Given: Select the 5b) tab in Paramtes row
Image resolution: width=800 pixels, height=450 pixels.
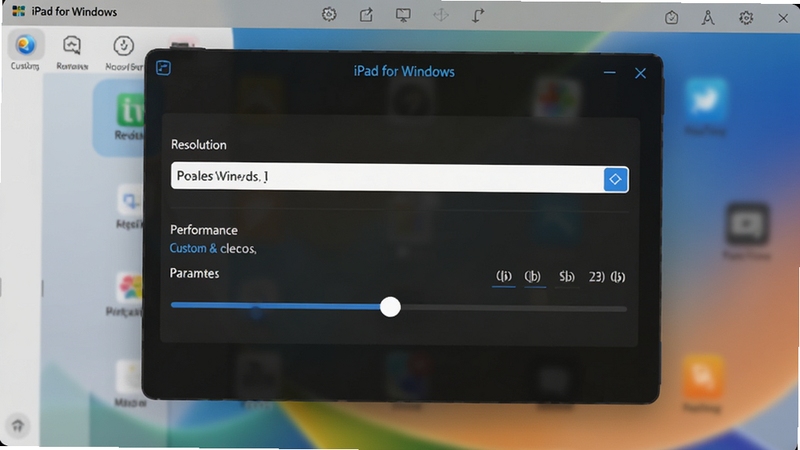Looking at the screenshot, I should point(566,277).
